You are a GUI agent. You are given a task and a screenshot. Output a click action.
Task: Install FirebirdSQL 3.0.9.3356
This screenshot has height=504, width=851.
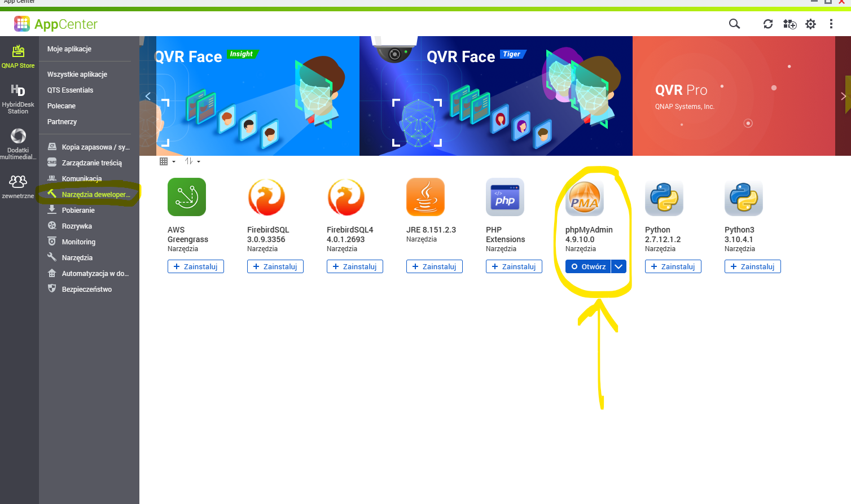(275, 266)
